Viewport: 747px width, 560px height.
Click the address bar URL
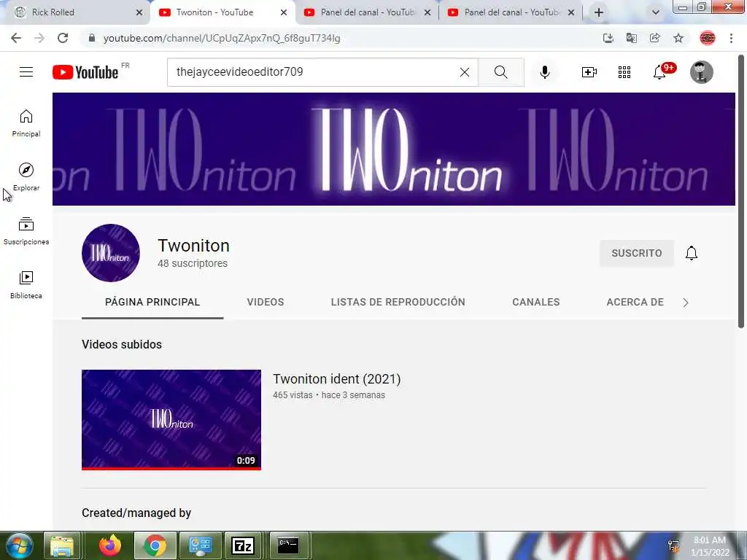(222, 38)
